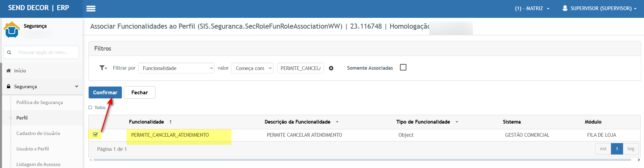Viewport: 644px width, 168px height.
Task: Click the Confirmar button
Action: 105,93
